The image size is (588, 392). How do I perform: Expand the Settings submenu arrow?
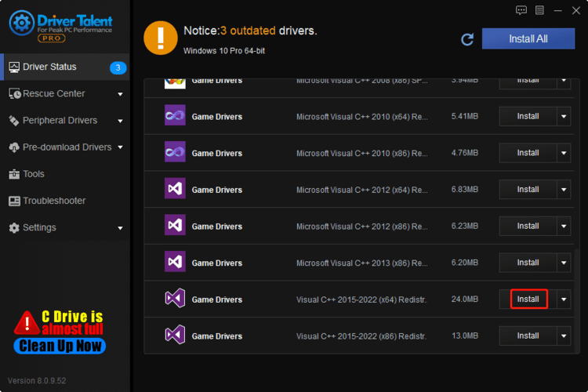point(120,228)
